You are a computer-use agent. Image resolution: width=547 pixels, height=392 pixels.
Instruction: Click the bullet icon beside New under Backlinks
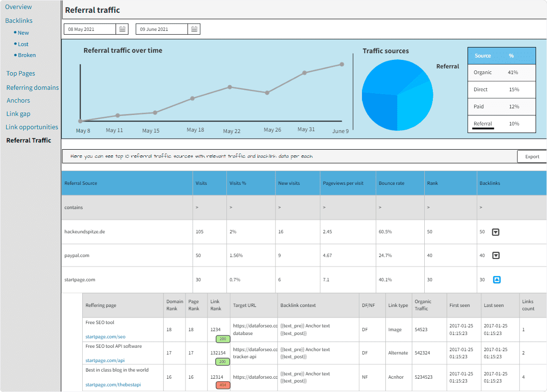tap(15, 32)
